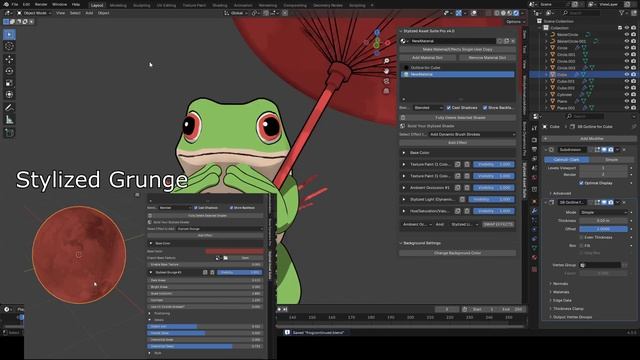The width and height of the screenshot is (640, 360).
Task: Click the viewport zoom magnifier icon
Action: pyautogui.click(x=387, y=61)
